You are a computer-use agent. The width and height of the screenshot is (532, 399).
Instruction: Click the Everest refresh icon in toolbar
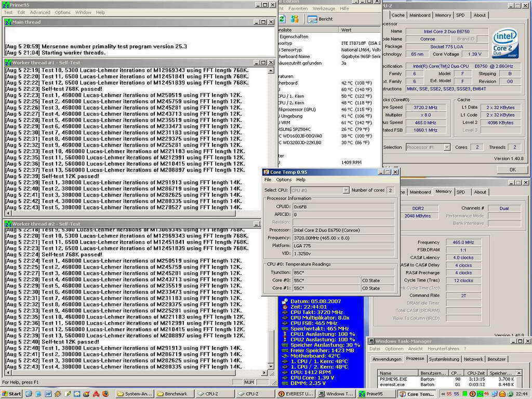tap(282, 19)
